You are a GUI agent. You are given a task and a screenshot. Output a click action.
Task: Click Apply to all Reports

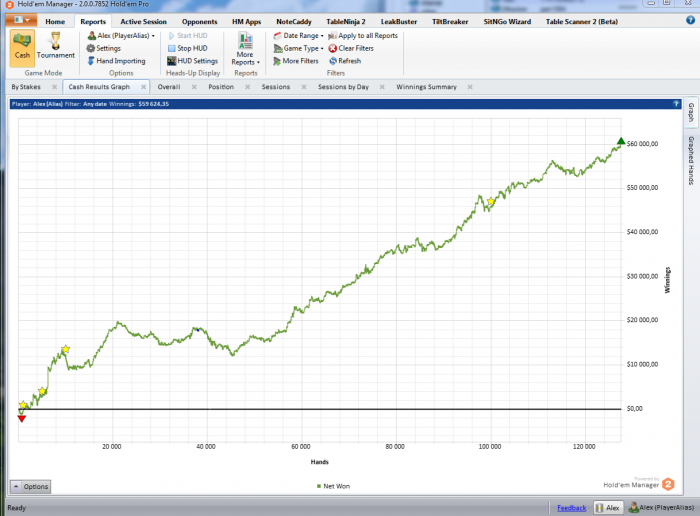(363, 35)
